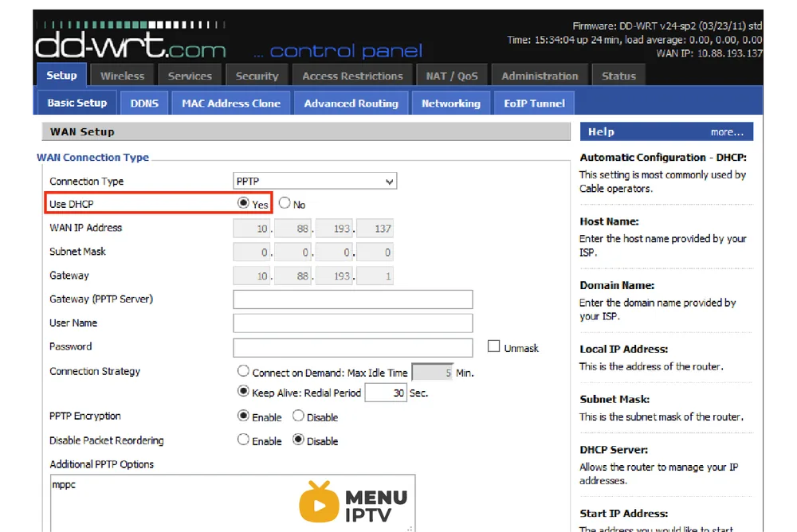The width and height of the screenshot is (797, 532).
Task: Click the WAN Setup section header
Action: 306,131
